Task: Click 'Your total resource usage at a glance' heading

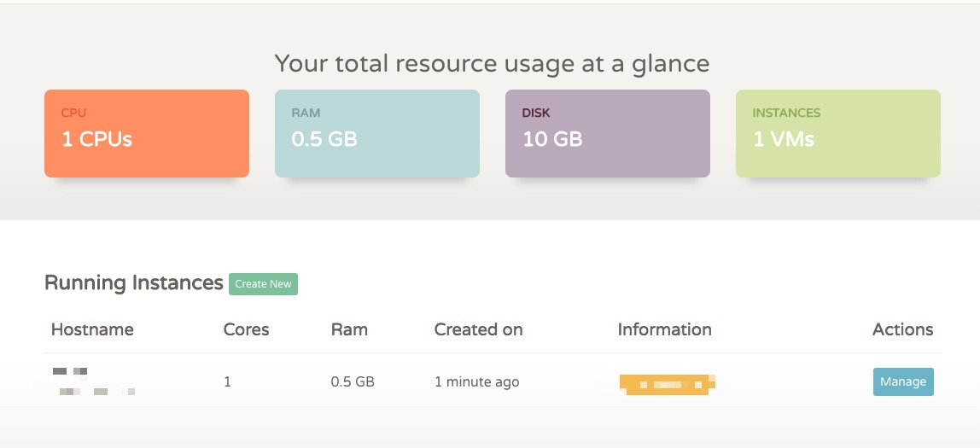Action: click(492, 64)
